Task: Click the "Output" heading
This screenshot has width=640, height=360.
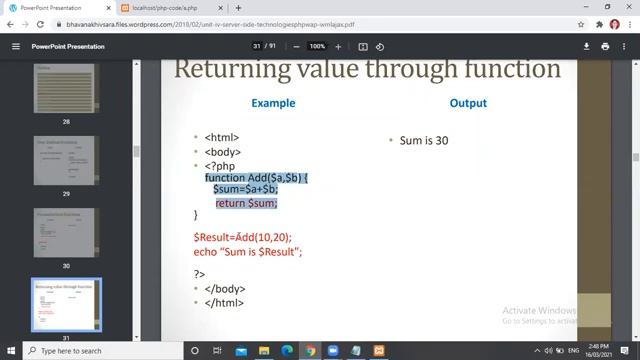Action: 468,103
